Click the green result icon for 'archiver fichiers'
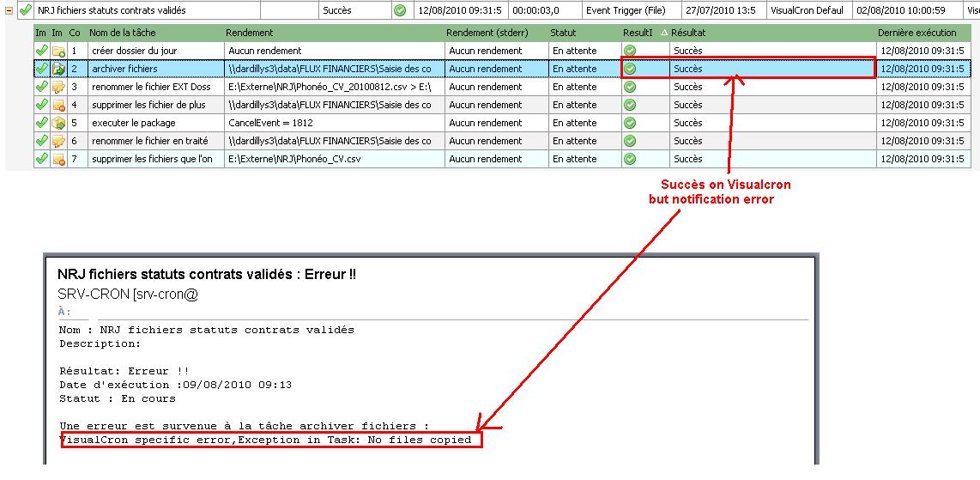This screenshot has height=480, width=980. click(630, 69)
